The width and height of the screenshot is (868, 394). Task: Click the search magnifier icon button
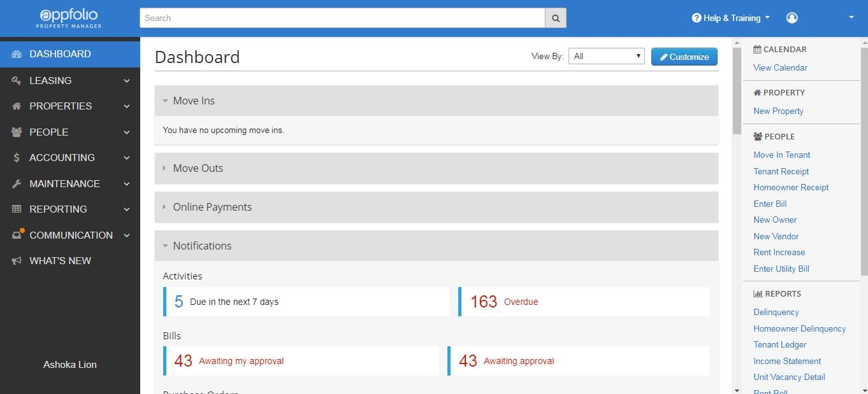(x=556, y=18)
